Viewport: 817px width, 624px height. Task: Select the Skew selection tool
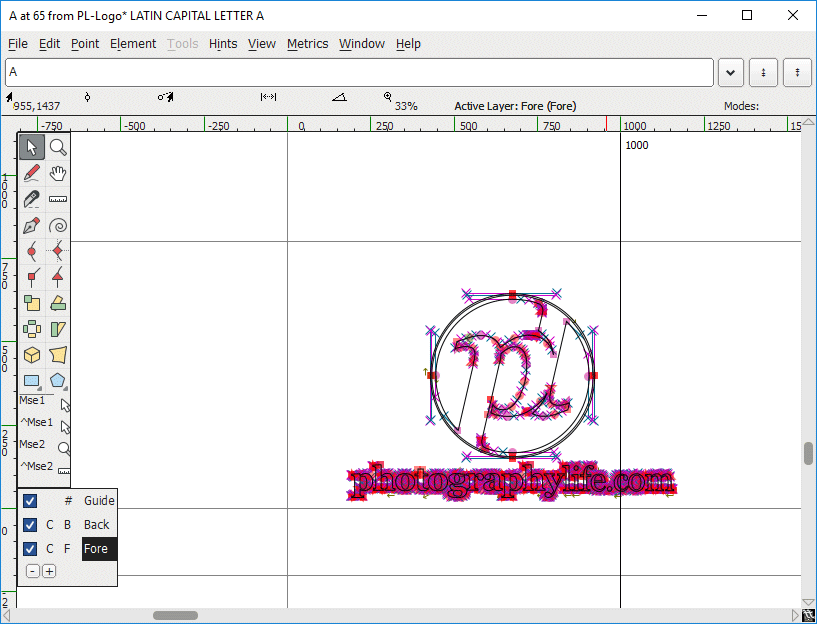tap(58, 329)
